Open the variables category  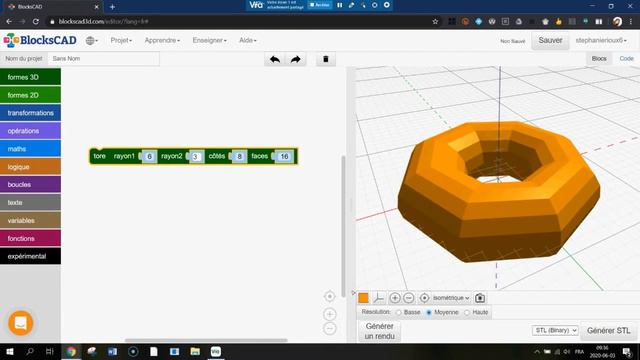[x=31, y=220]
